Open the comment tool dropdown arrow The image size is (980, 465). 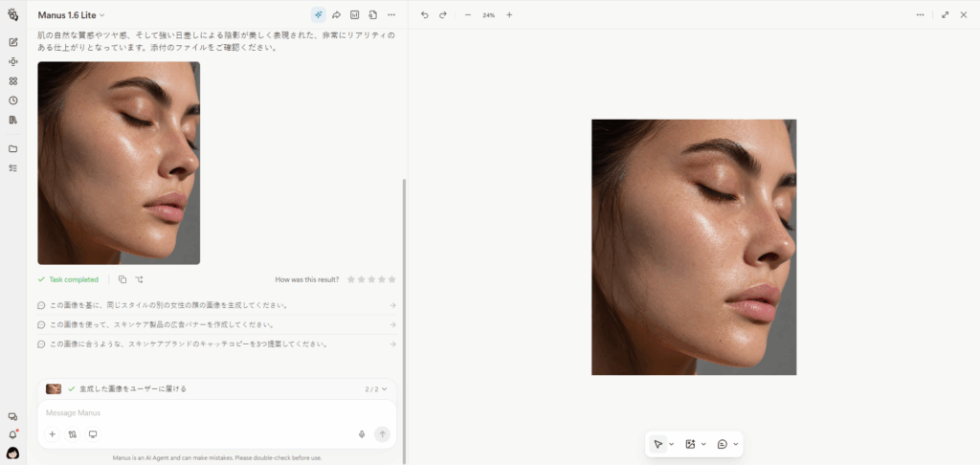(x=736, y=444)
